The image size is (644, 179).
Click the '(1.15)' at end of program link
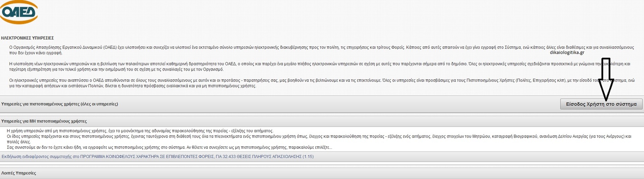[x=308, y=156]
